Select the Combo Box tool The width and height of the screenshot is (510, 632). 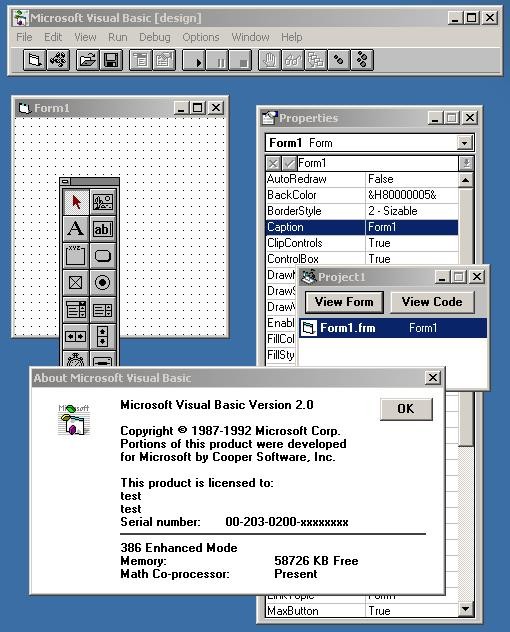76,310
